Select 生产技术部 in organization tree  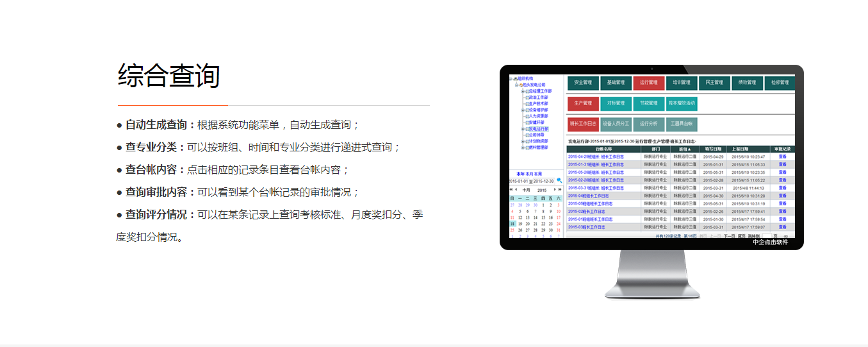(x=538, y=103)
